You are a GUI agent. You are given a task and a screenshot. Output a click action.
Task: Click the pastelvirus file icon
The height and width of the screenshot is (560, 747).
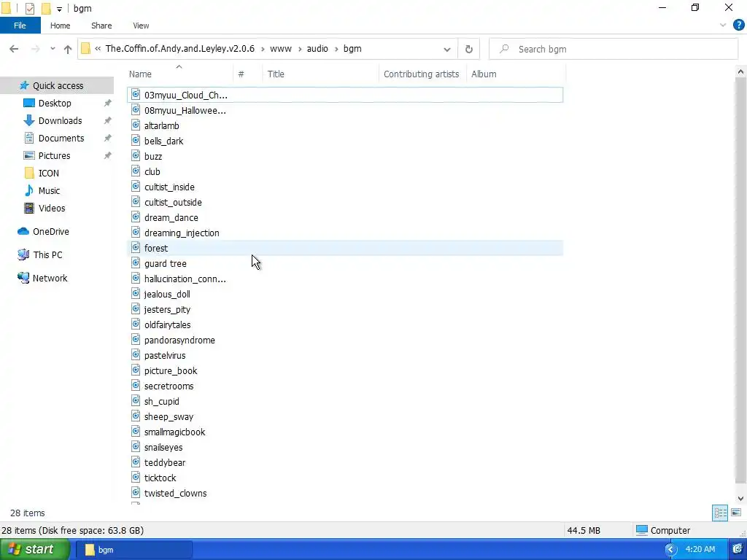pyautogui.click(x=136, y=355)
